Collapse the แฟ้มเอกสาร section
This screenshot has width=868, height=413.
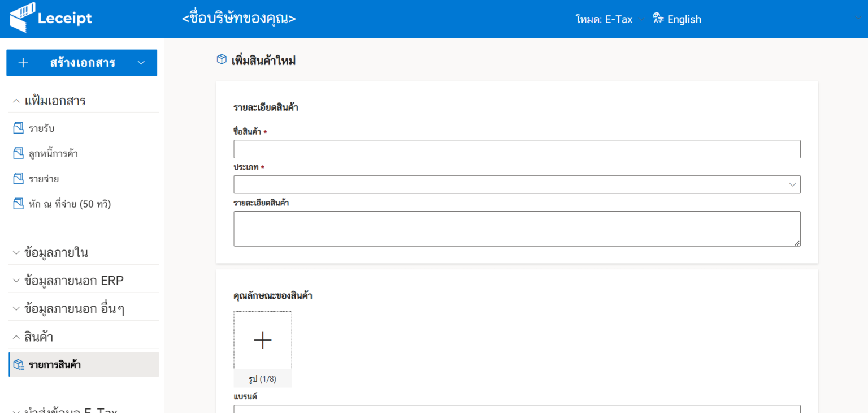point(16,101)
